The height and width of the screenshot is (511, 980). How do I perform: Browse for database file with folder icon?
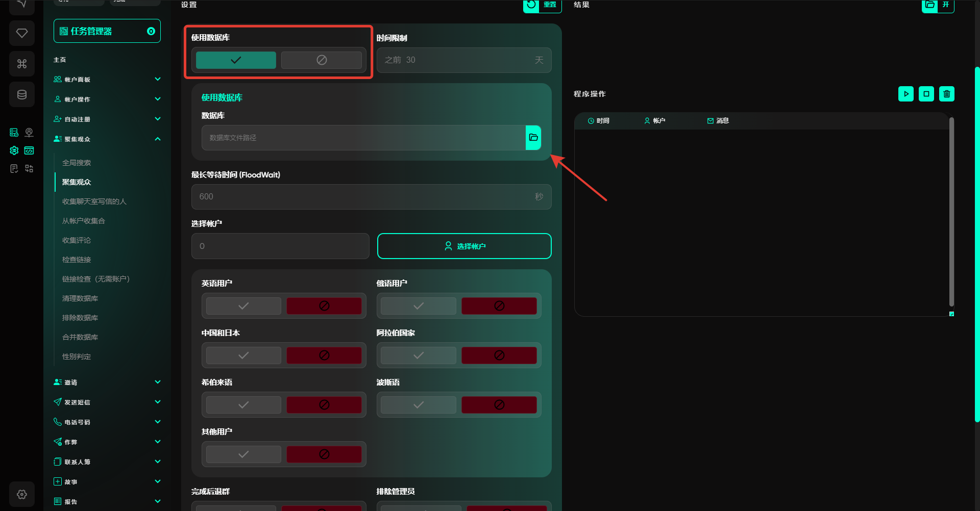tap(533, 138)
